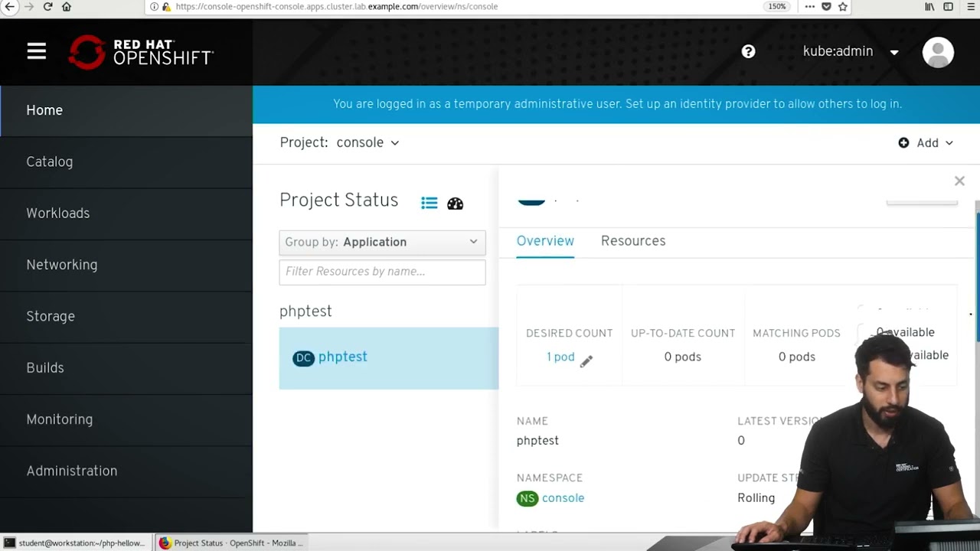
Task: Open the Add dropdown menu
Action: point(926,143)
